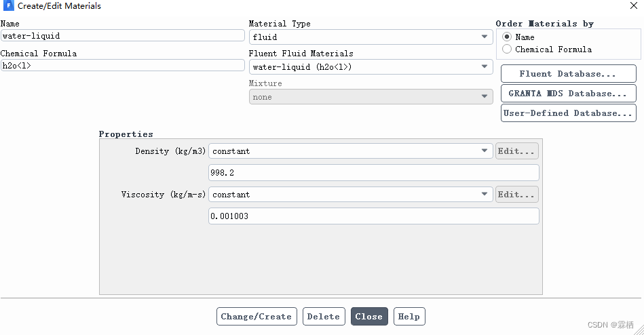Click the viscosity value field 0.001003
Image resolution: width=644 pixels, height=335 pixels.
373,216
